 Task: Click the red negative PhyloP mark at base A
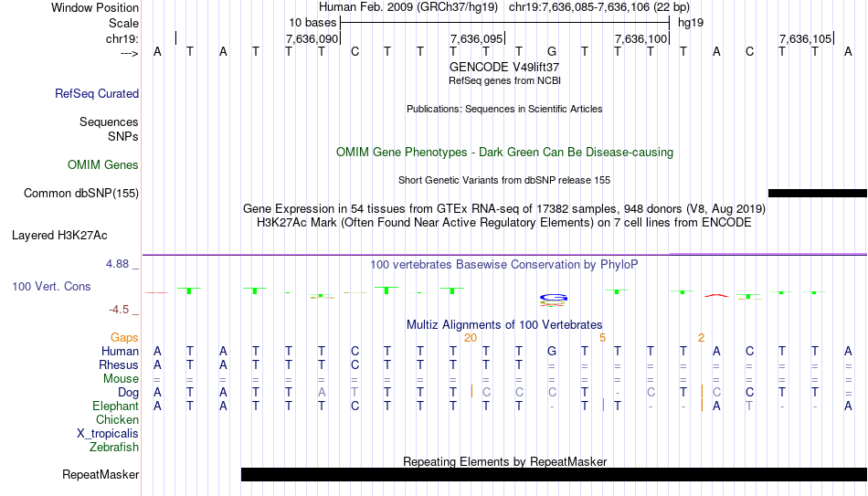coord(716,296)
